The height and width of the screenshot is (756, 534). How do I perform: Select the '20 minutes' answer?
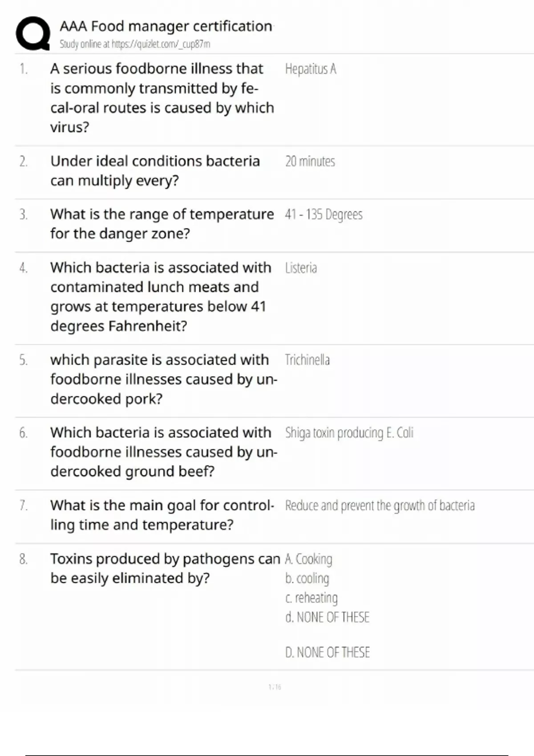tap(310, 161)
